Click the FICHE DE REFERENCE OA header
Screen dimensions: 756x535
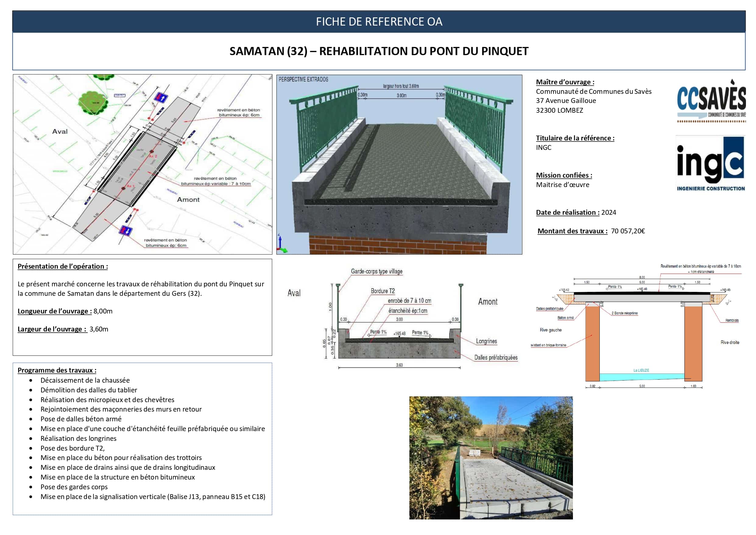pyautogui.click(x=379, y=22)
